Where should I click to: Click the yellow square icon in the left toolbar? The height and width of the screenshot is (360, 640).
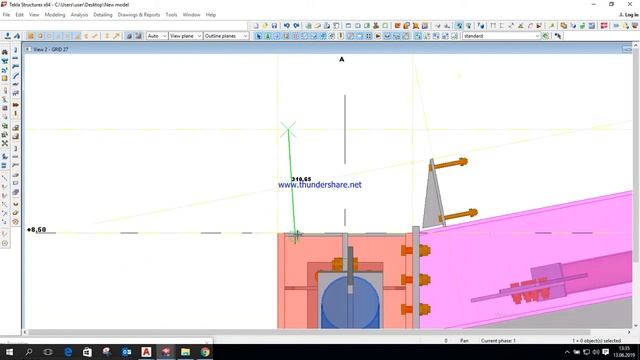click(4, 78)
